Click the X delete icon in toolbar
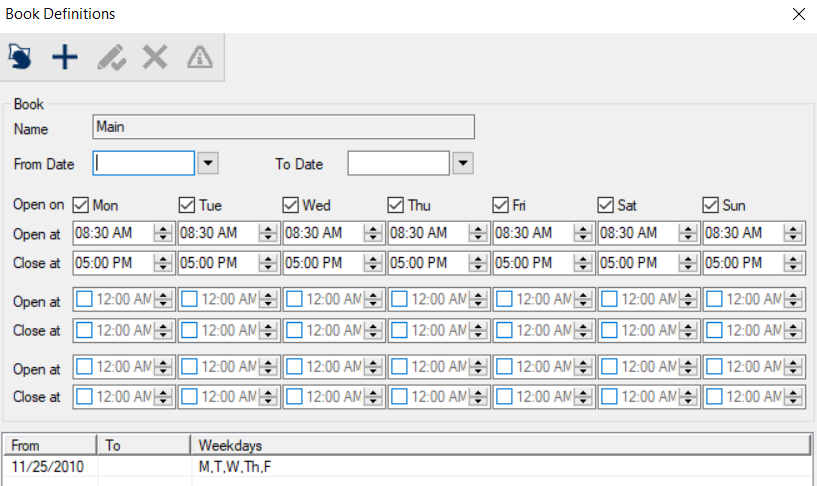The width and height of the screenshot is (817, 486). coord(155,57)
